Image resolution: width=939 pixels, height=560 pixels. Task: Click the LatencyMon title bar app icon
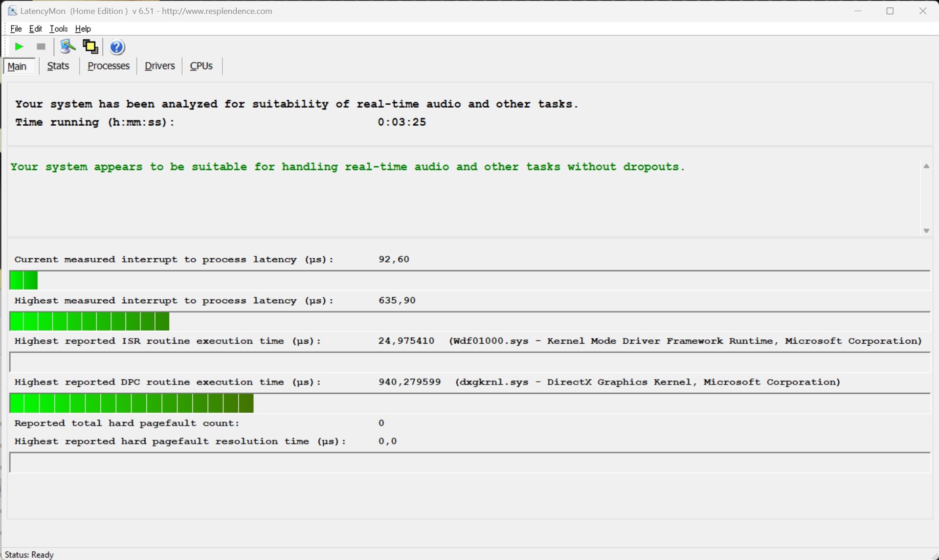point(12,11)
